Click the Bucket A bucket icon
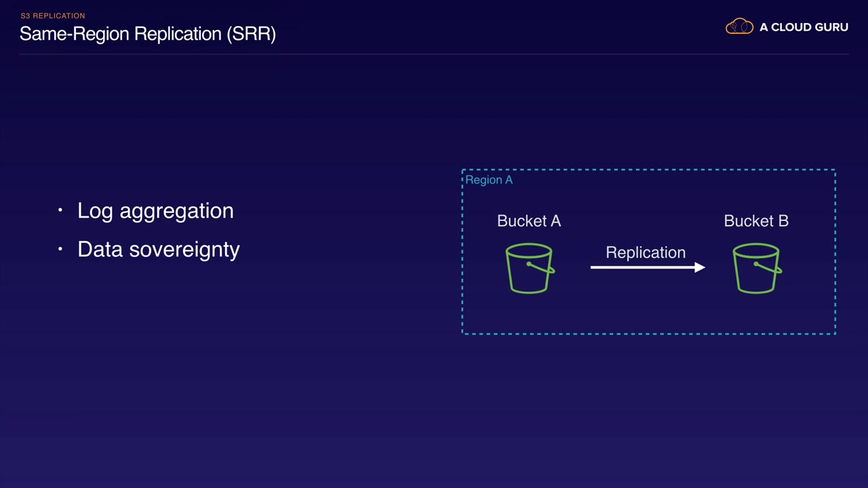 (x=529, y=269)
